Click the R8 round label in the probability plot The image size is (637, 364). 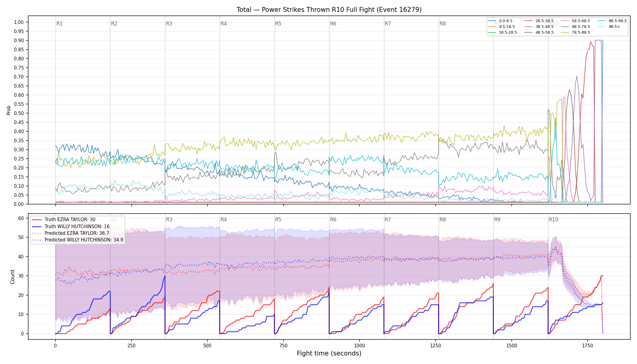(x=443, y=24)
